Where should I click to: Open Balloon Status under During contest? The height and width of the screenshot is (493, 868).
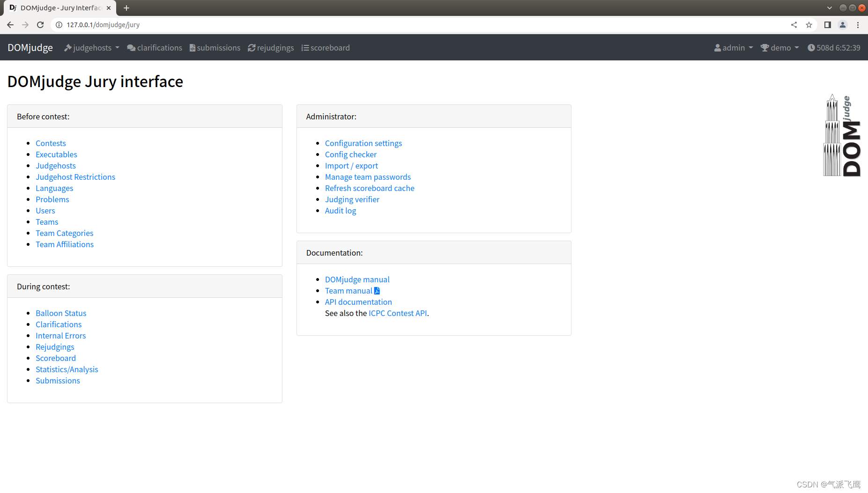61,313
